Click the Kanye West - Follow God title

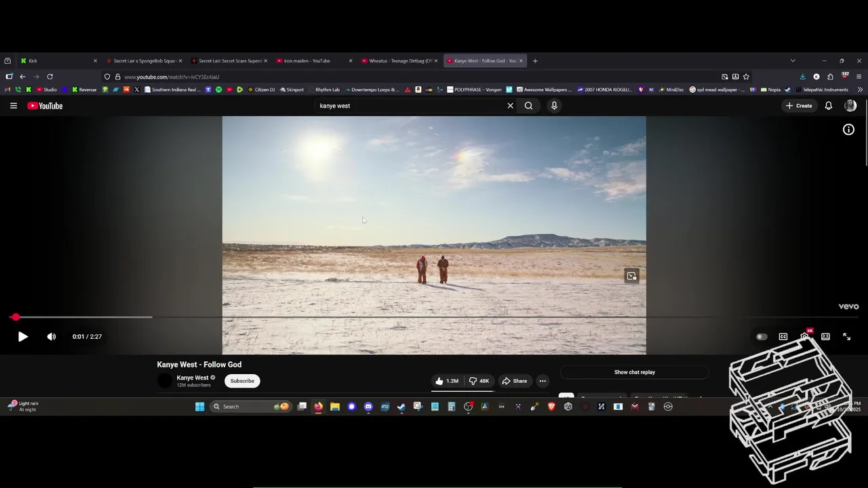(x=199, y=365)
